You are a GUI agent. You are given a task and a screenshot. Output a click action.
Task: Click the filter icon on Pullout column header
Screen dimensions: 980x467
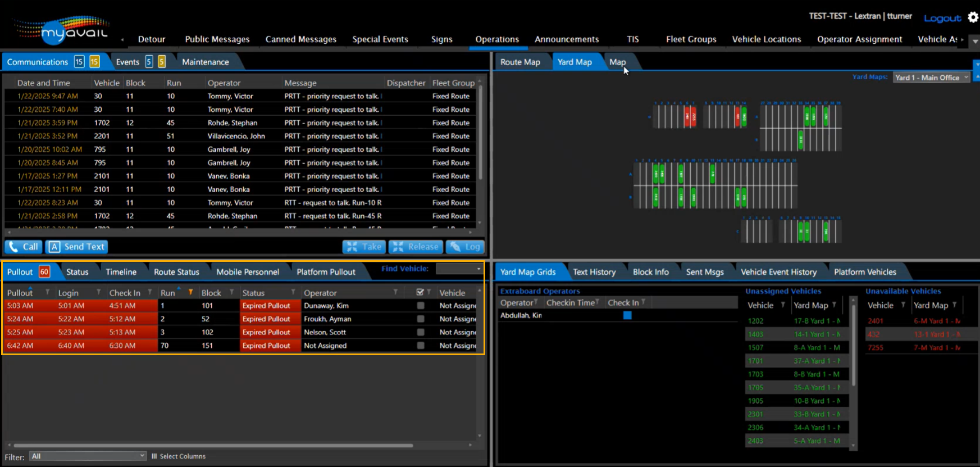click(47, 292)
